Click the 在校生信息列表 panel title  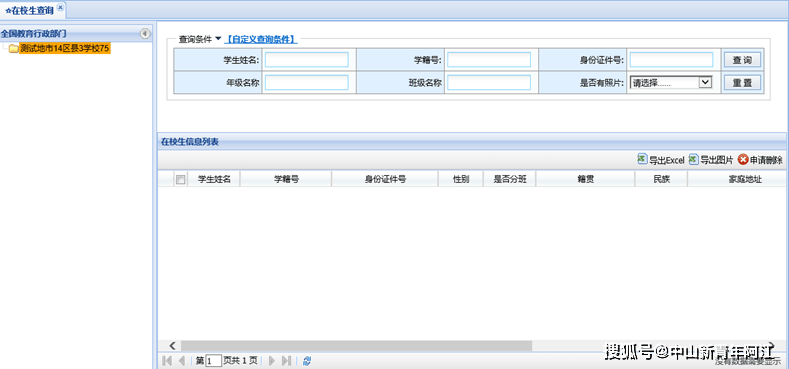pyautogui.click(x=190, y=142)
